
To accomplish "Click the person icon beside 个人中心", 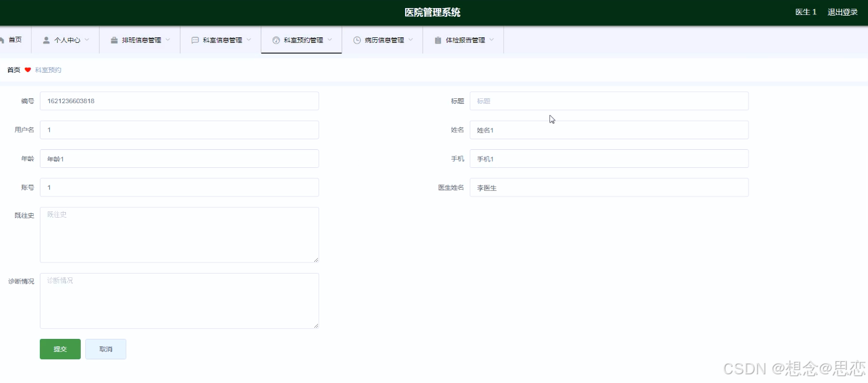I will point(46,40).
